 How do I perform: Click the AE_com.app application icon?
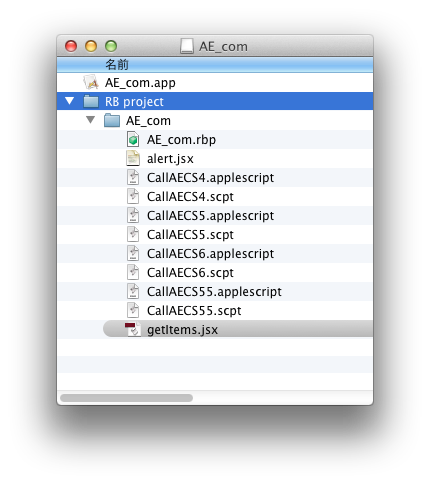[91, 82]
